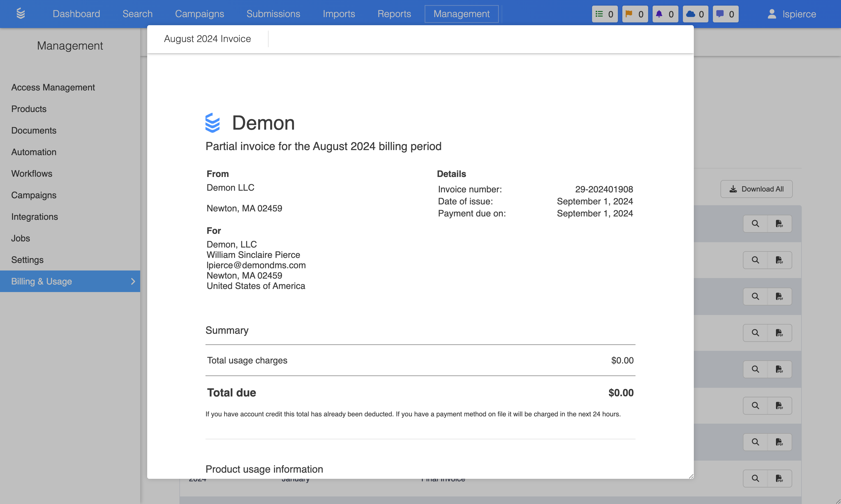Click PDF icon on last invoice row

(x=779, y=478)
